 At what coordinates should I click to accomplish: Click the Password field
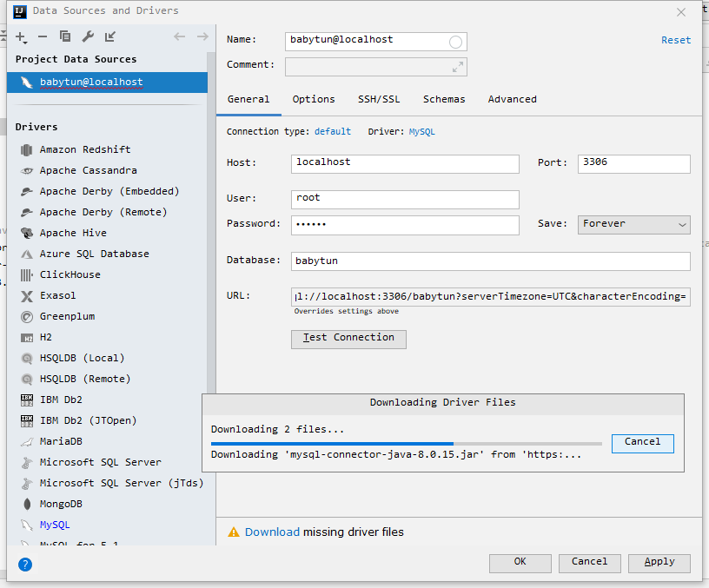tap(405, 225)
